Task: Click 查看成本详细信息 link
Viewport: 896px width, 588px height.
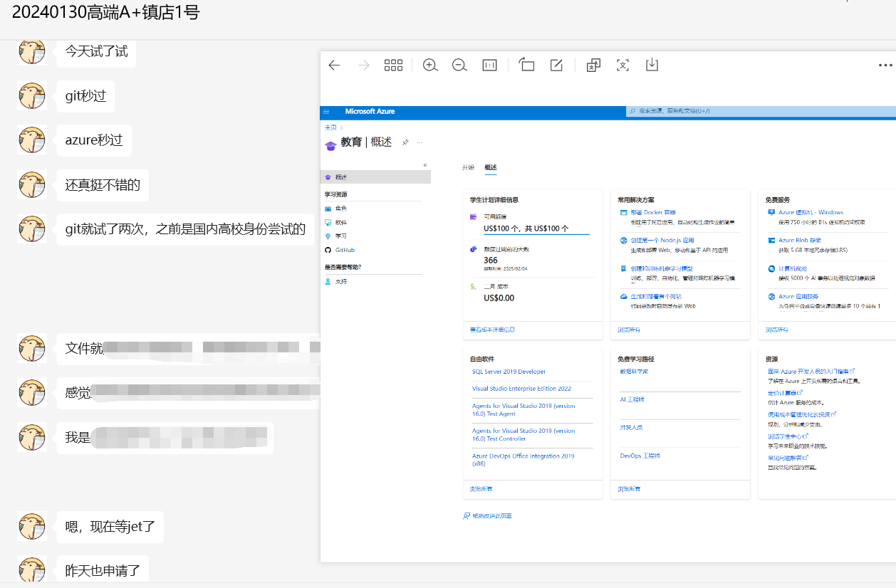Action: (x=492, y=330)
